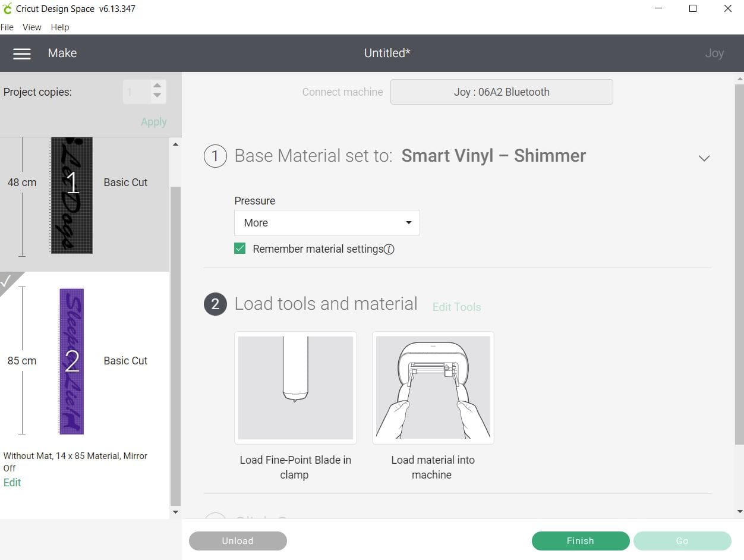This screenshot has height=560, width=744.
Task: Click the 'Load material into machine' caption
Action: point(433,467)
